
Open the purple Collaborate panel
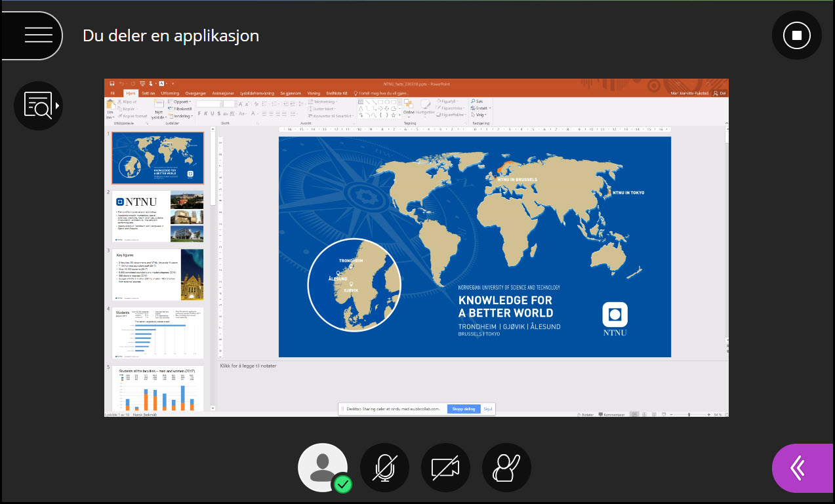pyautogui.click(x=804, y=468)
